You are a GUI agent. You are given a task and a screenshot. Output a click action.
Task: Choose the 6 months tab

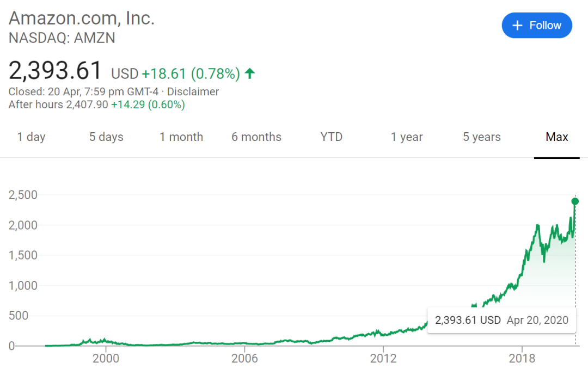256,137
